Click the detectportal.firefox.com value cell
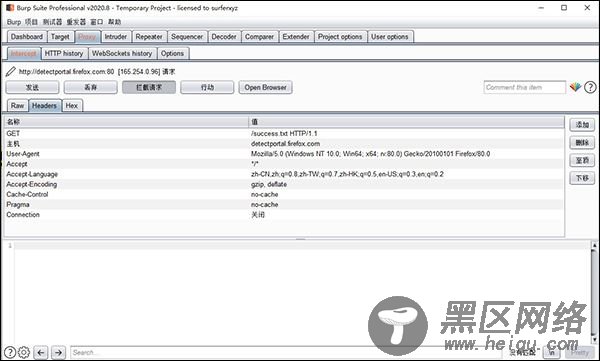Viewport: 600px width, 361px height. (x=407, y=144)
